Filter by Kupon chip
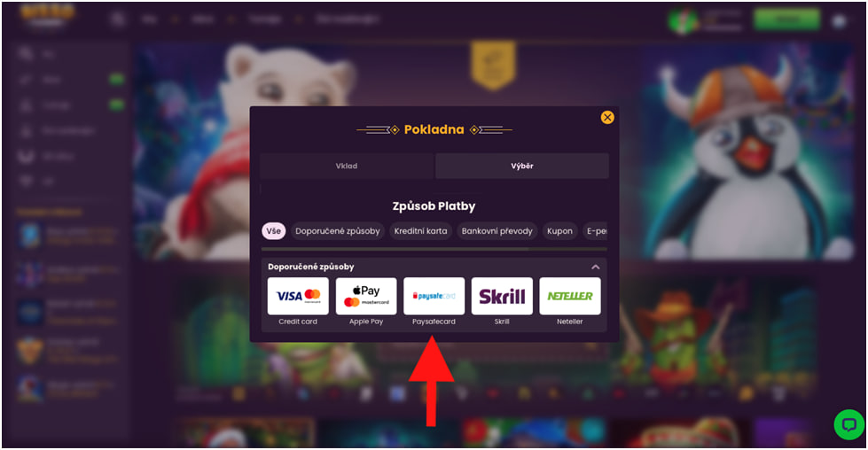Screen dimensions: 868x450 pyautogui.click(x=559, y=231)
